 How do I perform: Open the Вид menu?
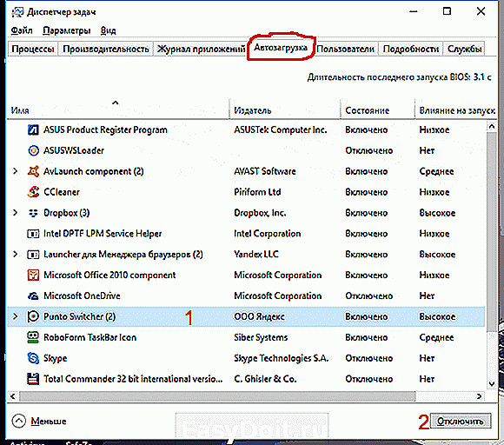pyautogui.click(x=108, y=30)
